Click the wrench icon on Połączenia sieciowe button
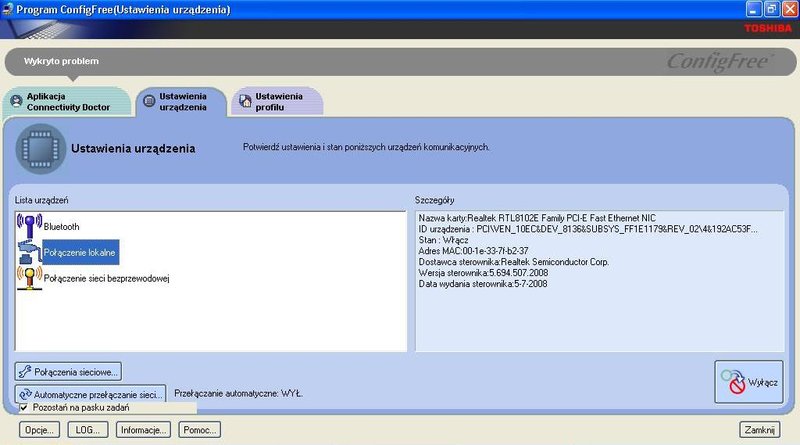800x445 pixels. [24, 372]
